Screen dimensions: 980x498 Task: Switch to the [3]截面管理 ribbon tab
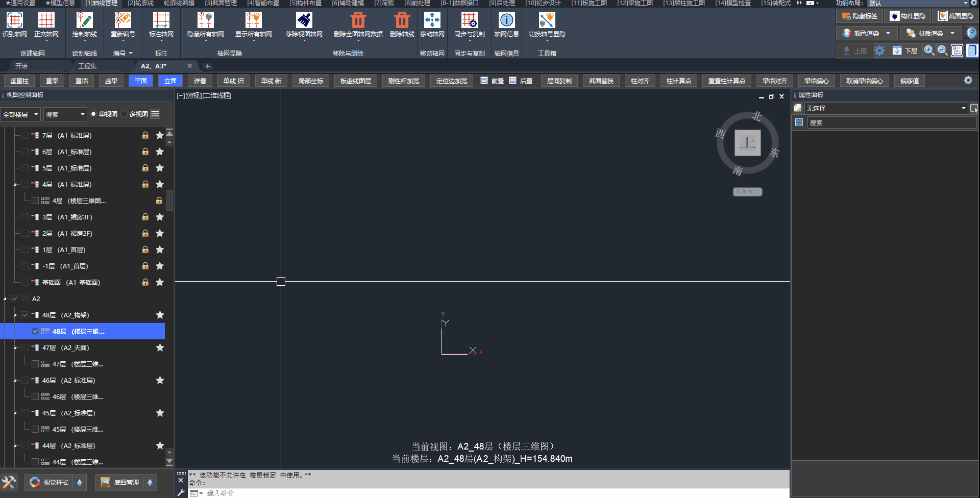[220, 3]
